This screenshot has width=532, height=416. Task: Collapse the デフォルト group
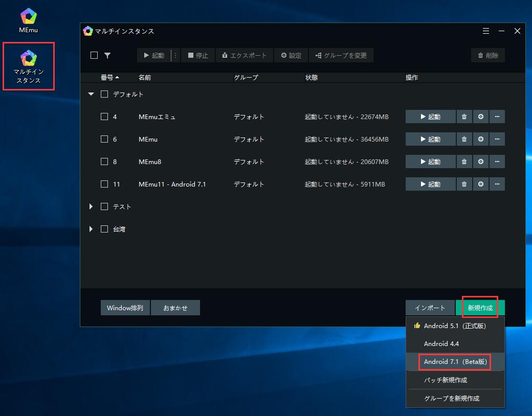click(91, 94)
